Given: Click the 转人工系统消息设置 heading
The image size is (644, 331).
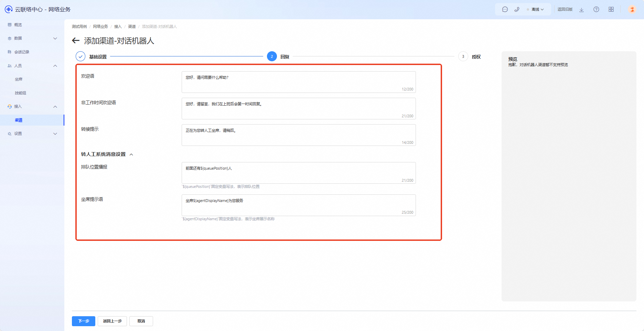Looking at the screenshot, I should (x=103, y=154).
